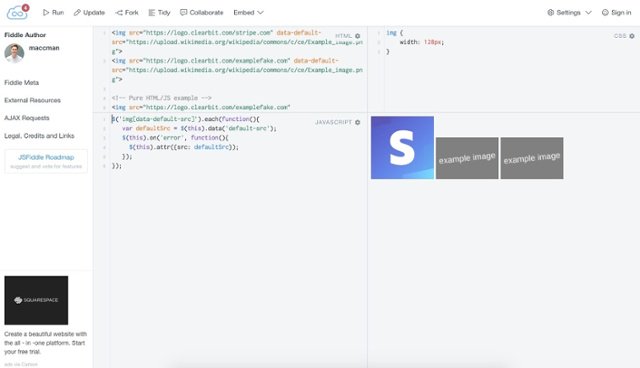The image size is (640, 368).
Task: Open the JSFiddle Roadmap link
Action: point(46,157)
